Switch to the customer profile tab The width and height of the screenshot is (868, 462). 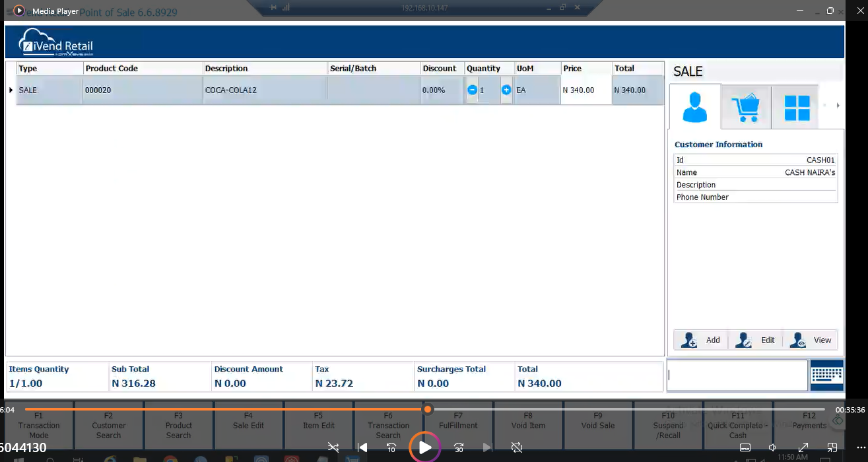(x=695, y=107)
